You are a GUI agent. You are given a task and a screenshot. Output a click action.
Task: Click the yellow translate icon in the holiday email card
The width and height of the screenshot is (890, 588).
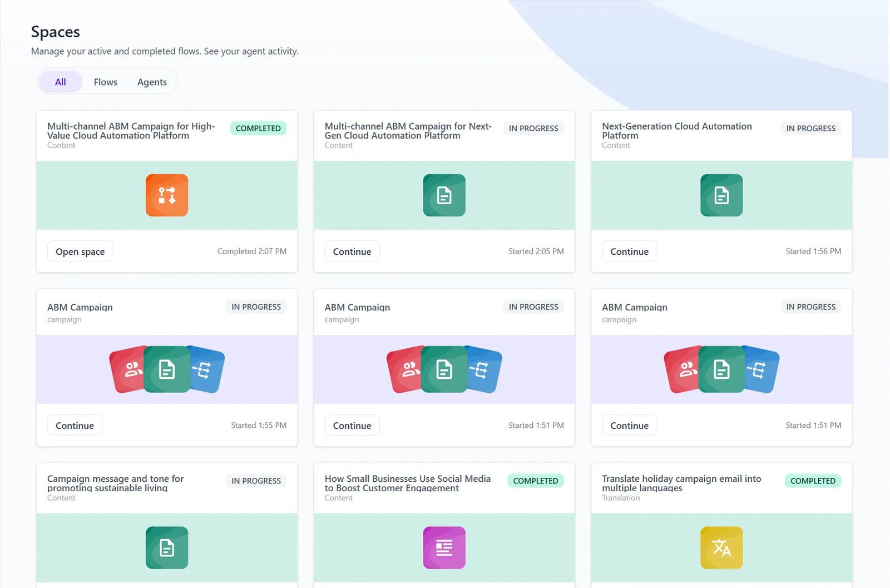point(721,548)
